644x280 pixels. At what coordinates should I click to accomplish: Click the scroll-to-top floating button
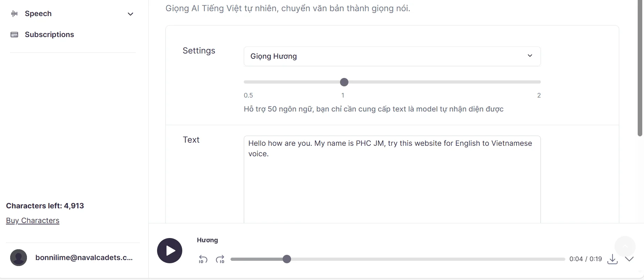[x=625, y=246]
